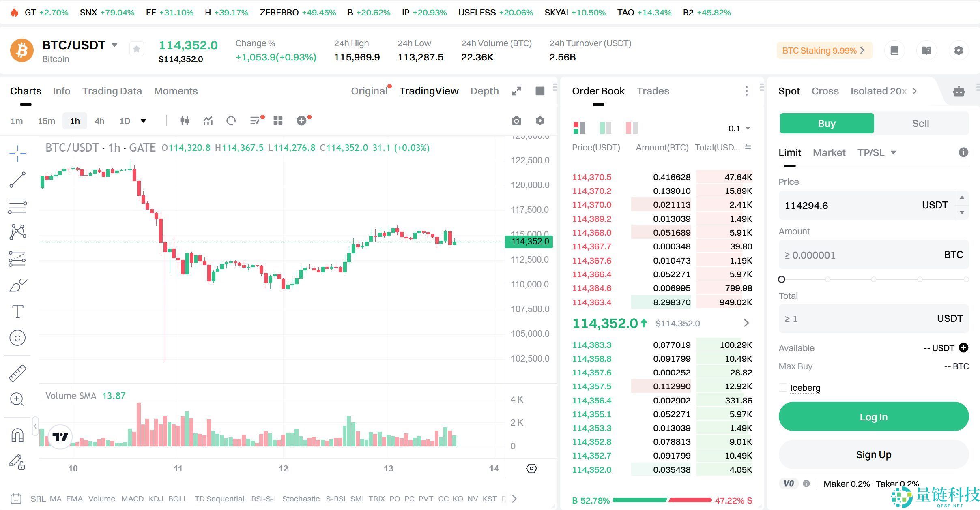980x510 pixels.
Task: Click the Price input field showing 114294.6
Action: pyautogui.click(x=852, y=205)
